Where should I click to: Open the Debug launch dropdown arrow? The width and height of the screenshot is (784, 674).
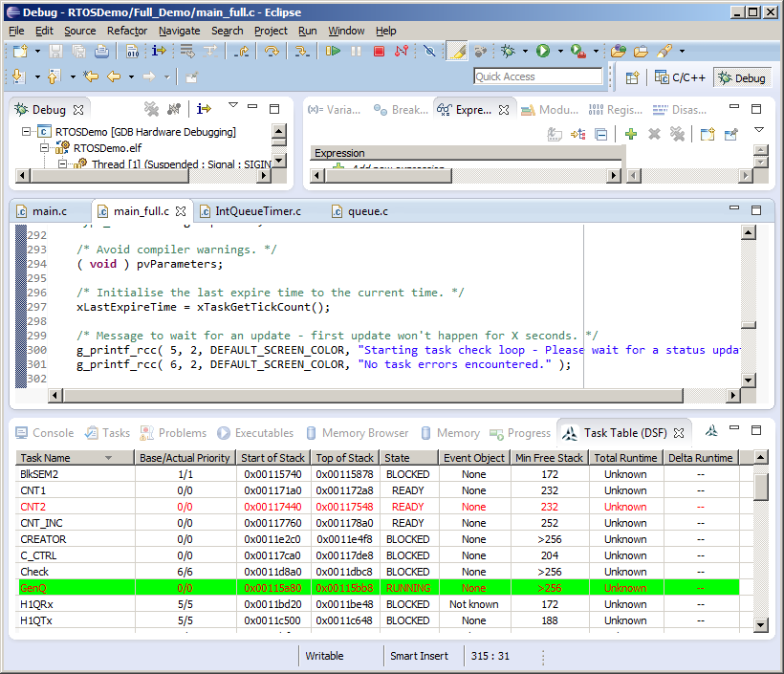click(x=525, y=51)
